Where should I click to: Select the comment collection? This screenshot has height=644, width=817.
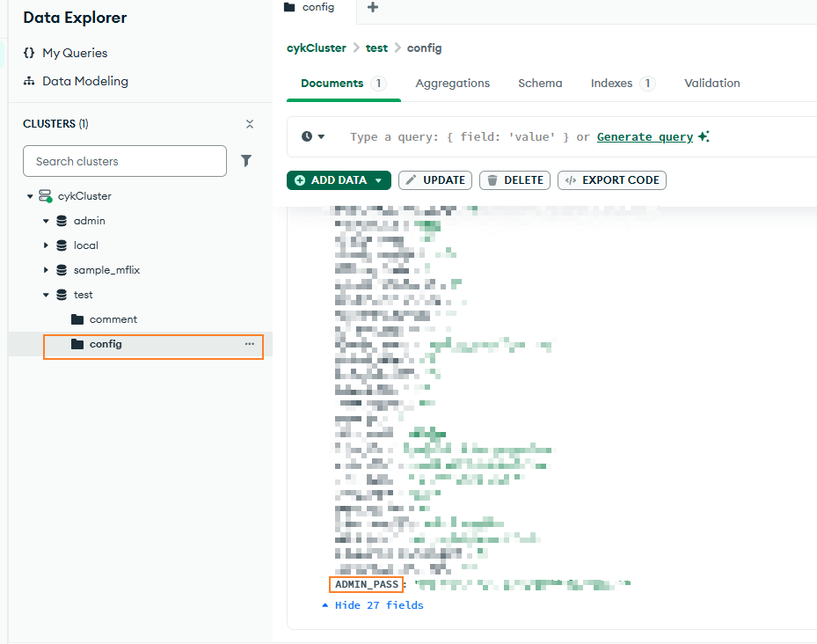(113, 319)
